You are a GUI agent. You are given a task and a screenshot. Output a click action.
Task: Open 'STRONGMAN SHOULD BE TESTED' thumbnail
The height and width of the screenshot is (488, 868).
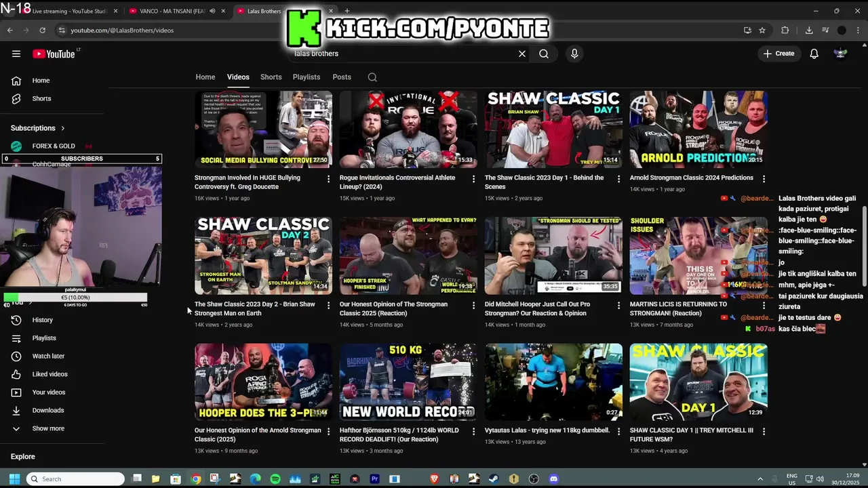553,256
